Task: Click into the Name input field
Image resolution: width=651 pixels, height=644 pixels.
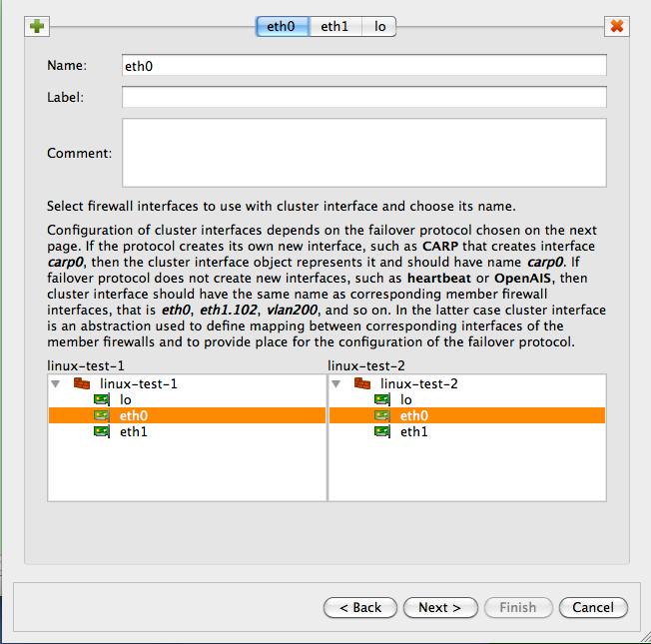Action: point(364,65)
